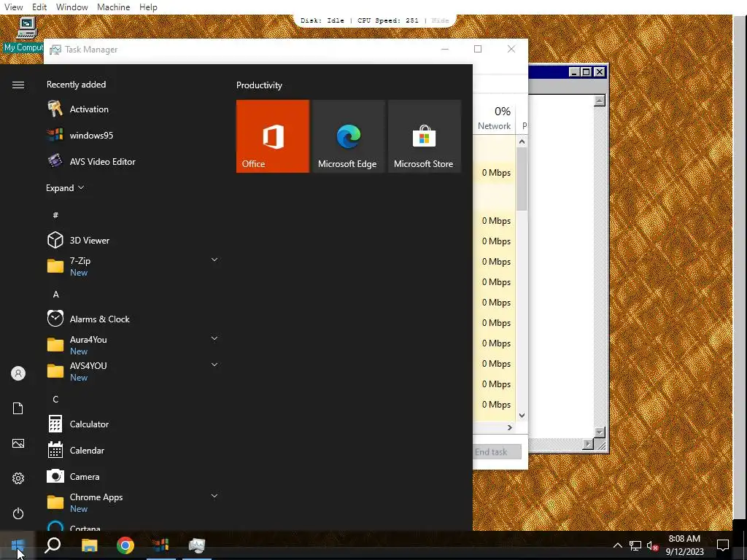
Task: Maximize the Task Manager window
Action: pos(478,49)
